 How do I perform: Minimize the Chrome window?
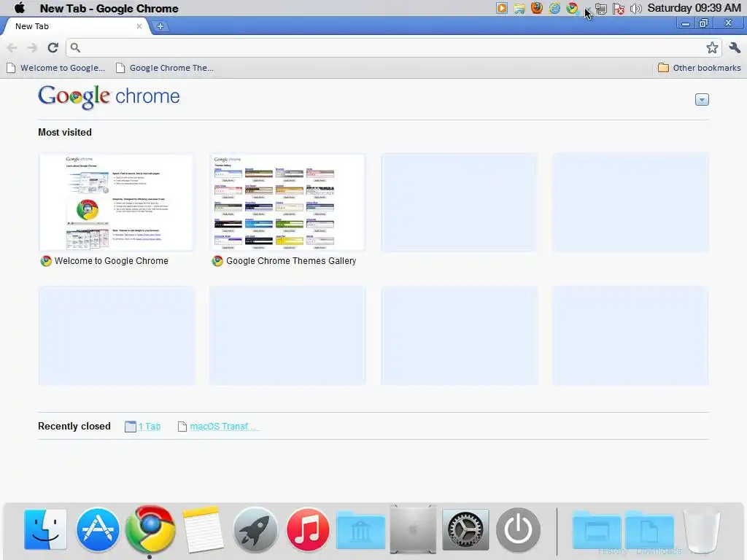686,24
